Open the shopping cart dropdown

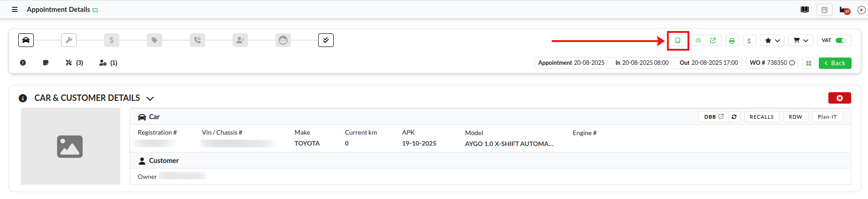[801, 41]
